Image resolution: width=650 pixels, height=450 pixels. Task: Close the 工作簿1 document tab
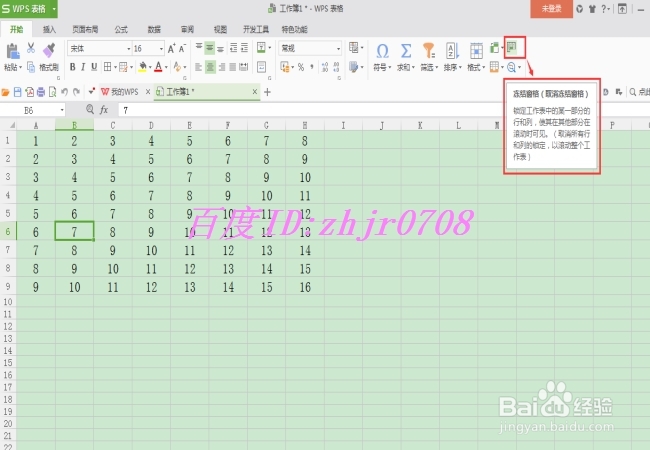click(255, 92)
